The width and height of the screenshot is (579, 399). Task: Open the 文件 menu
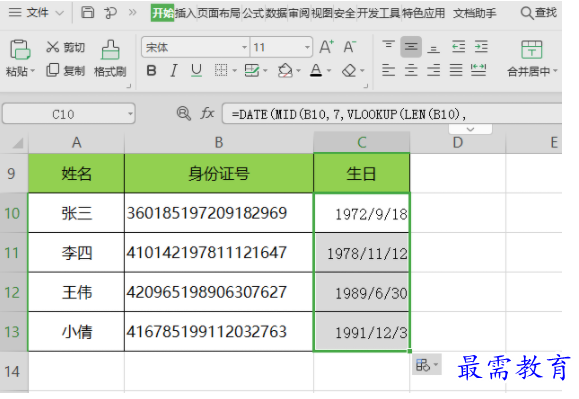pyautogui.click(x=36, y=13)
